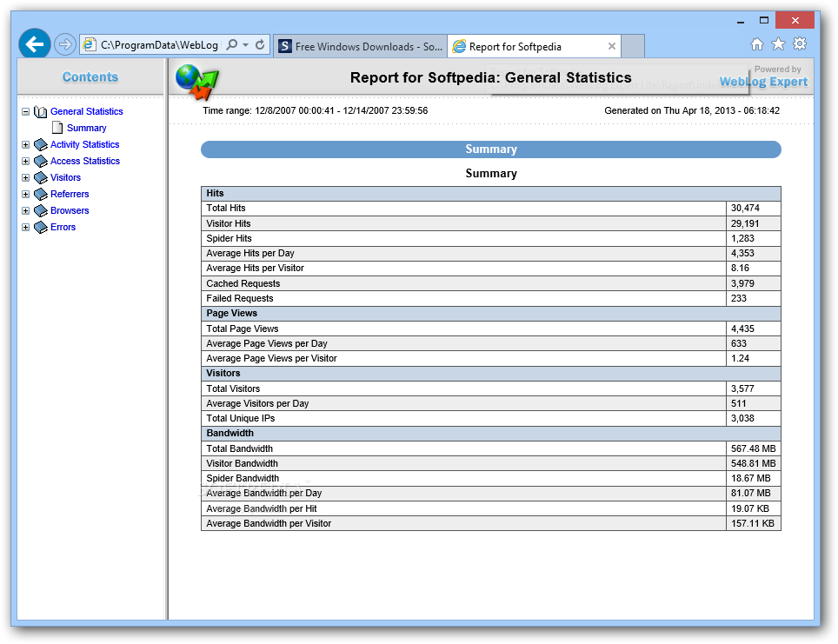Click the Generated on date text
This screenshot has width=838, height=644.
coord(692,110)
